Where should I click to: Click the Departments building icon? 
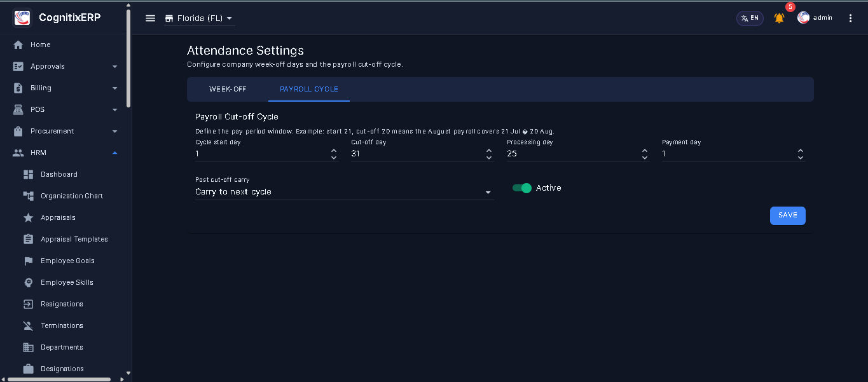coord(28,347)
